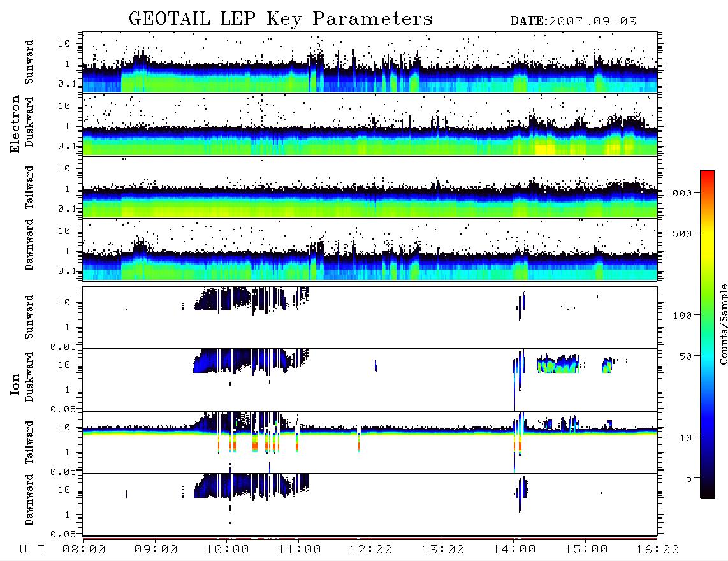Select the Electron Tailward panel label
The width and height of the screenshot is (728, 561).
(29, 187)
